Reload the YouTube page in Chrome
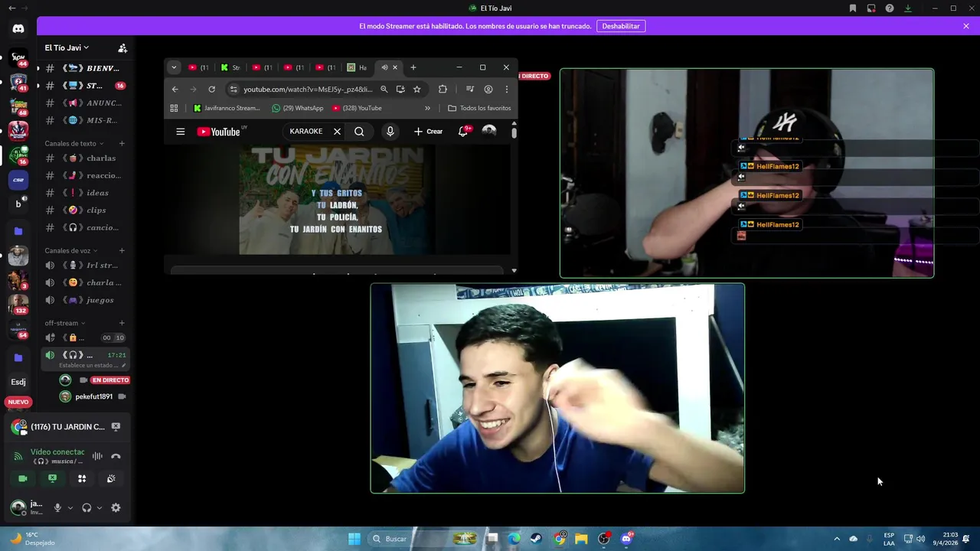This screenshot has width=980, height=551. tap(211, 89)
